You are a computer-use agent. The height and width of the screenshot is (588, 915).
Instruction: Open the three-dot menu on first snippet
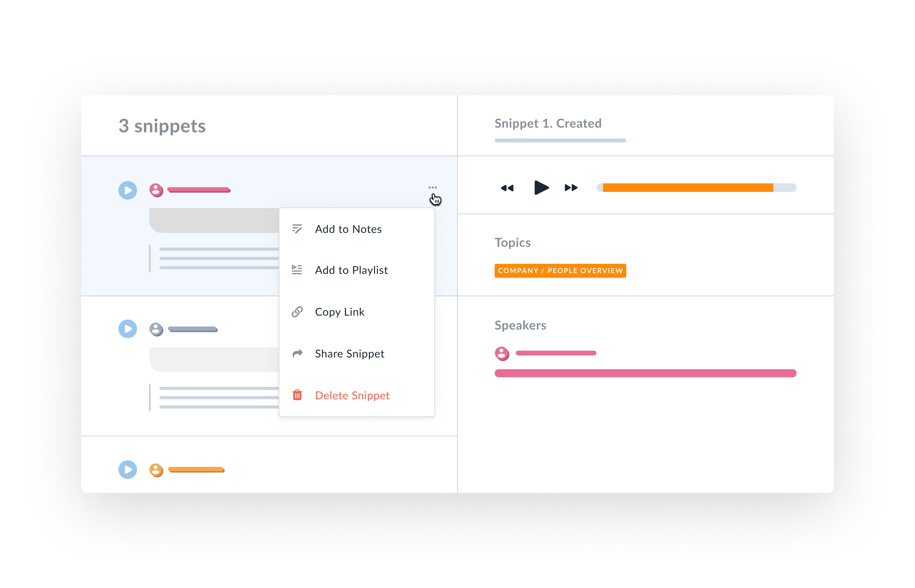click(433, 188)
